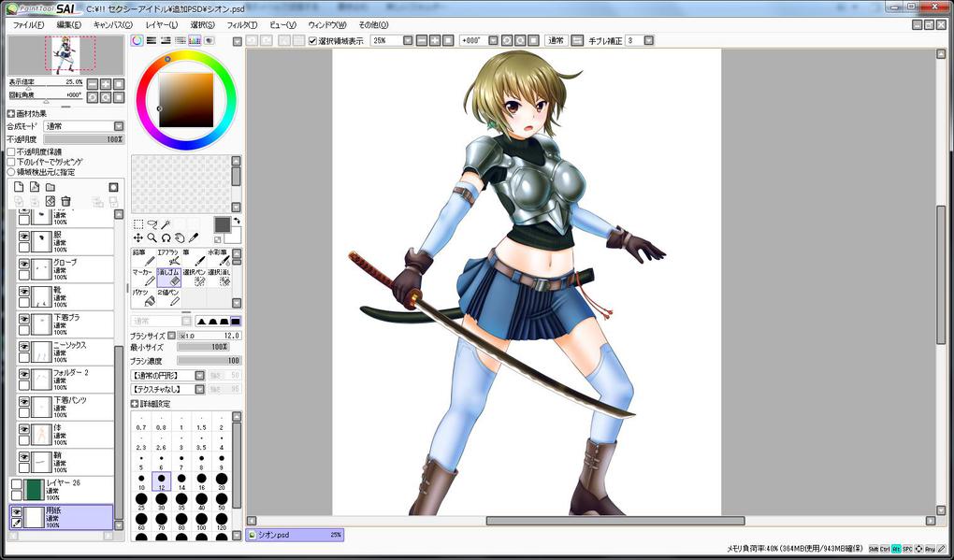Open the フィルタ(T) menu

[x=241, y=25]
